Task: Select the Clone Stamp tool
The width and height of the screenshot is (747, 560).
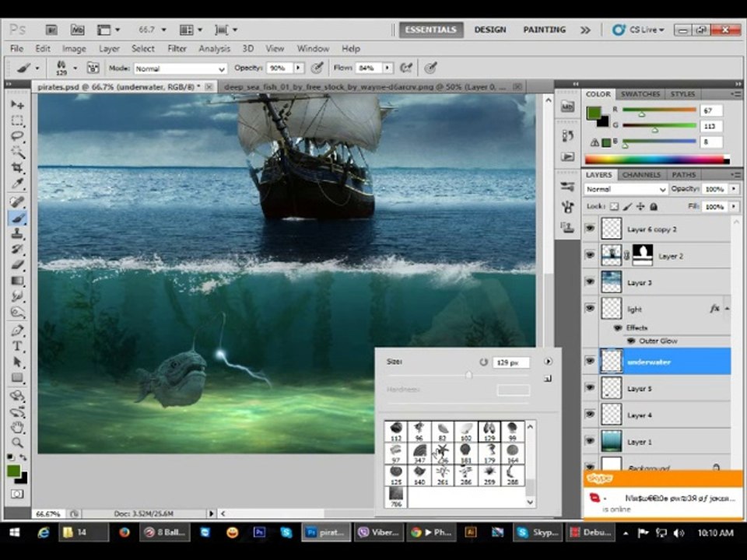Action: point(18,234)
